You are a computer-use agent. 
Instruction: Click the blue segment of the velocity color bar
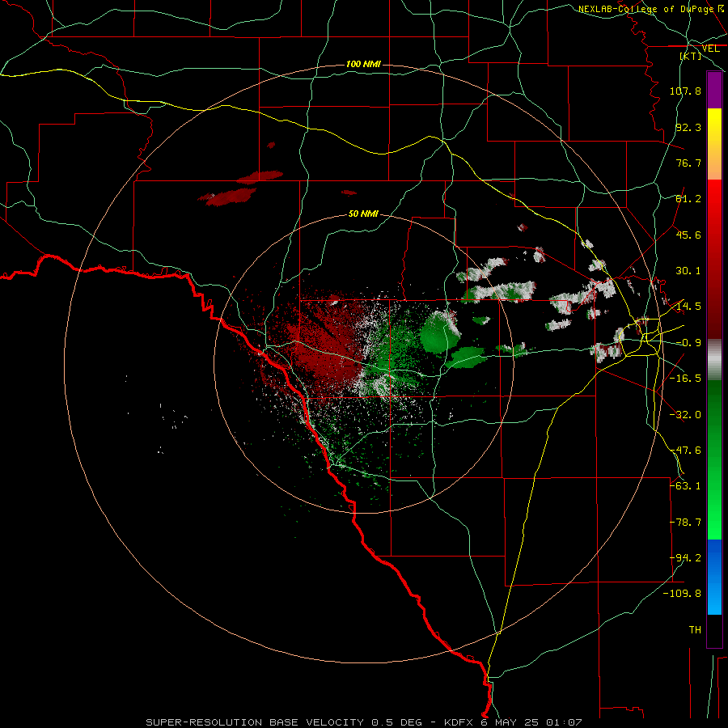[714, 577]
